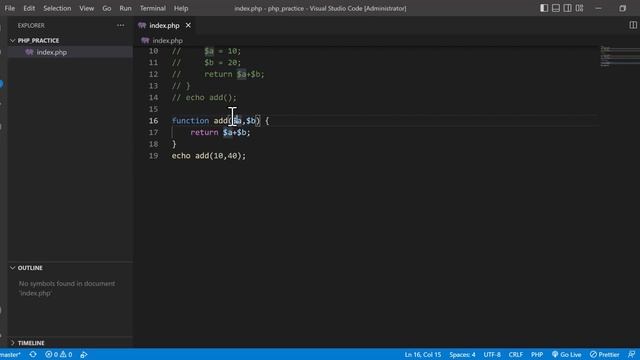Image resolution: width=640 pixels, height=360 pixels.
Task: Open the File menu
Action: 9,8
